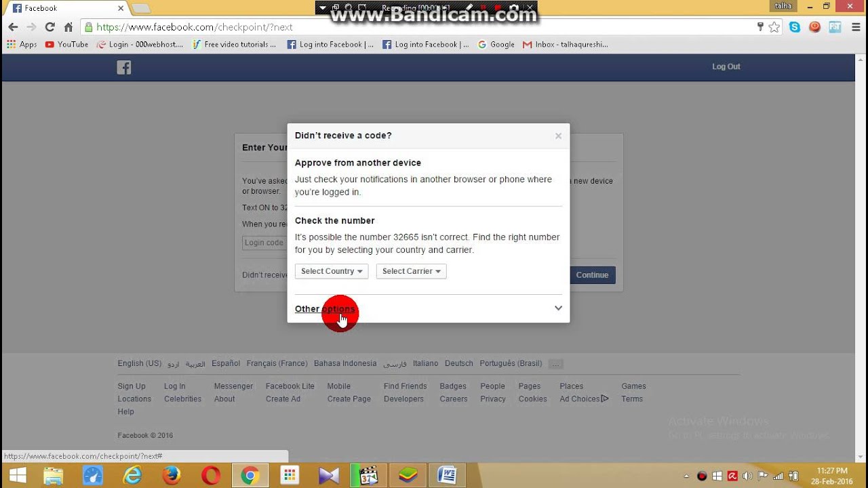
Task: Switch language to Español
Action: pyautogui.click(x=226, y=363)
